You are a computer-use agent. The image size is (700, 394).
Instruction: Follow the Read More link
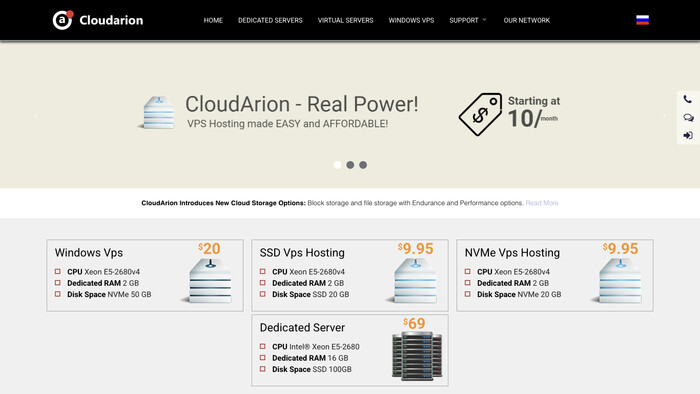point(542,203)
